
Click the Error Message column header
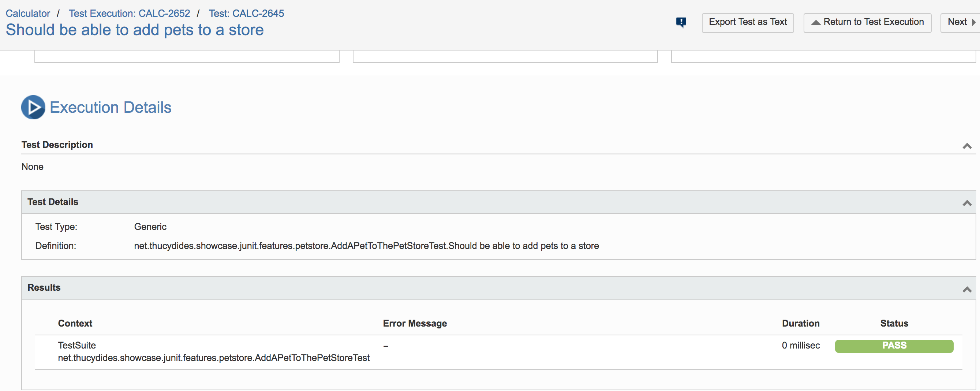[x=415, y=323]
